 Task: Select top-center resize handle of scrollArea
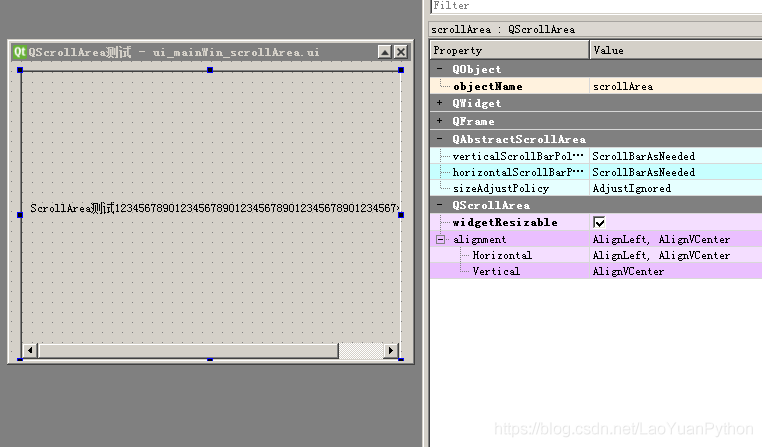coord(210,70)
